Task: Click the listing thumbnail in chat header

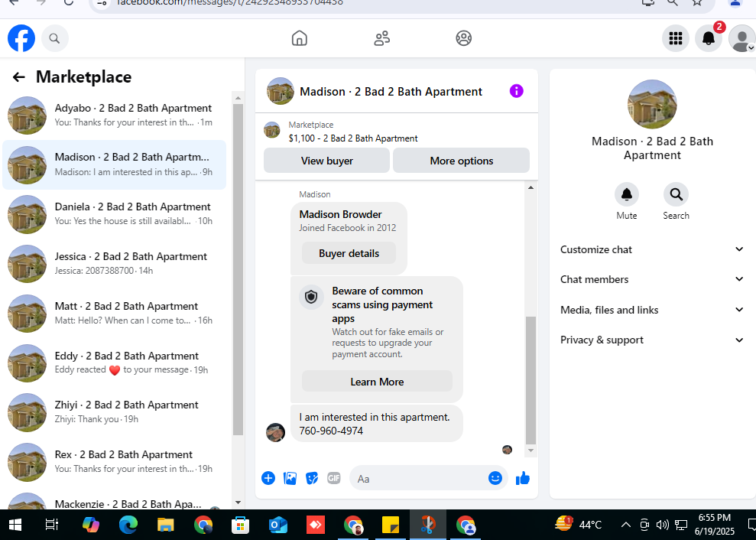Action: [281, 91]
